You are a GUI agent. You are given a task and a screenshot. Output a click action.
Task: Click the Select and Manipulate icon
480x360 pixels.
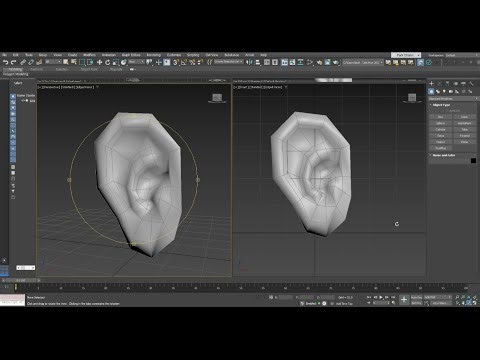159,62
